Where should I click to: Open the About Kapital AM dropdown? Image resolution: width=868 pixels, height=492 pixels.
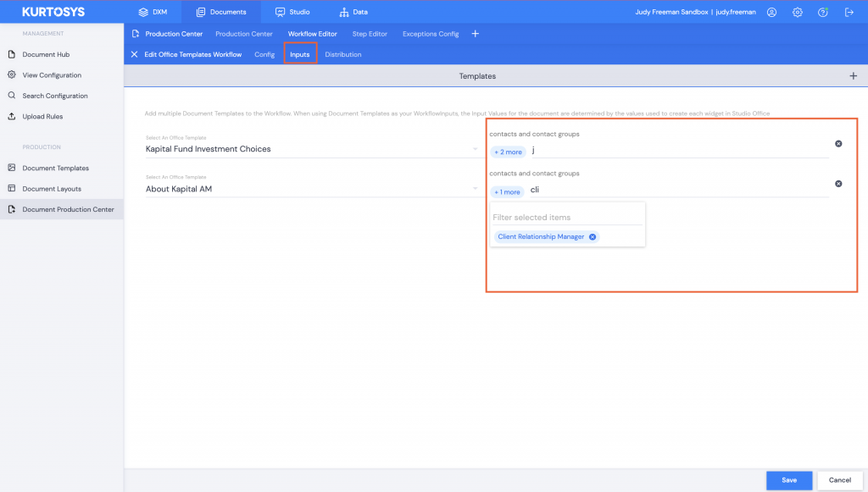coord(312,189)
